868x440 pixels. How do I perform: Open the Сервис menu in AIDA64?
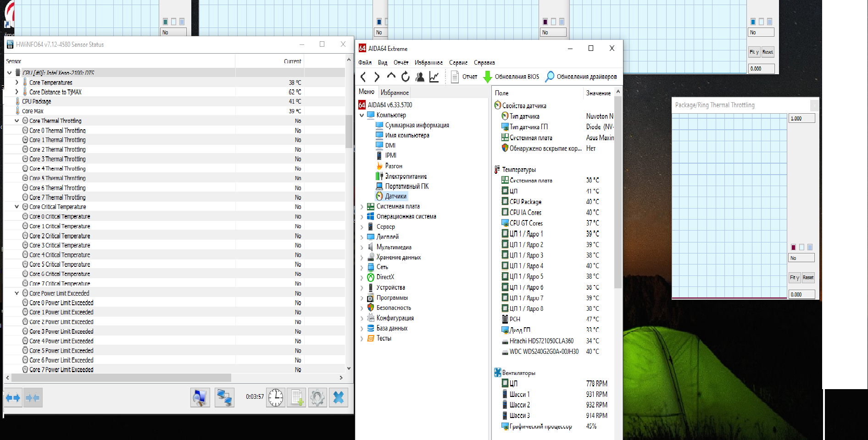[x=458, y=62]
